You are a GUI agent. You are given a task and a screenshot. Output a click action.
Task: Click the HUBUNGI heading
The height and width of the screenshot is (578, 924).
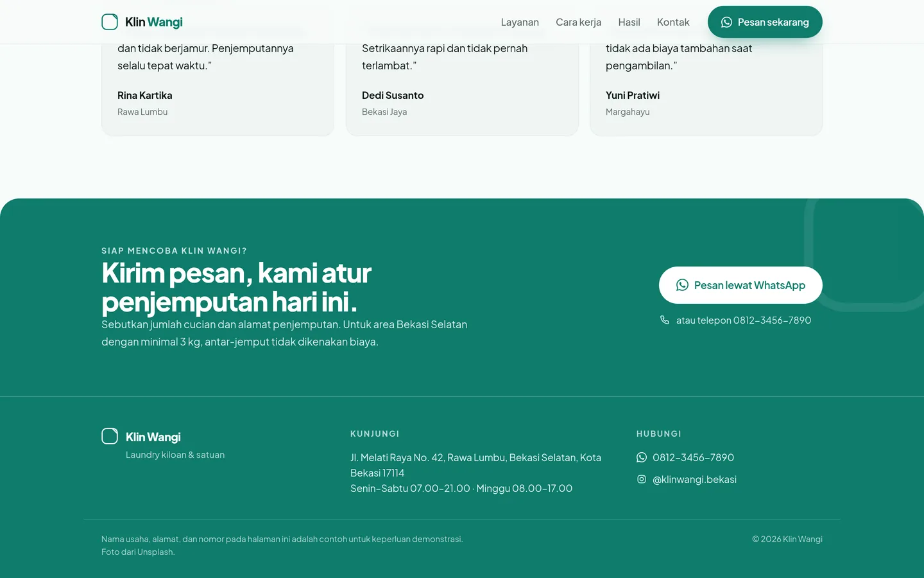click(659, 433)
